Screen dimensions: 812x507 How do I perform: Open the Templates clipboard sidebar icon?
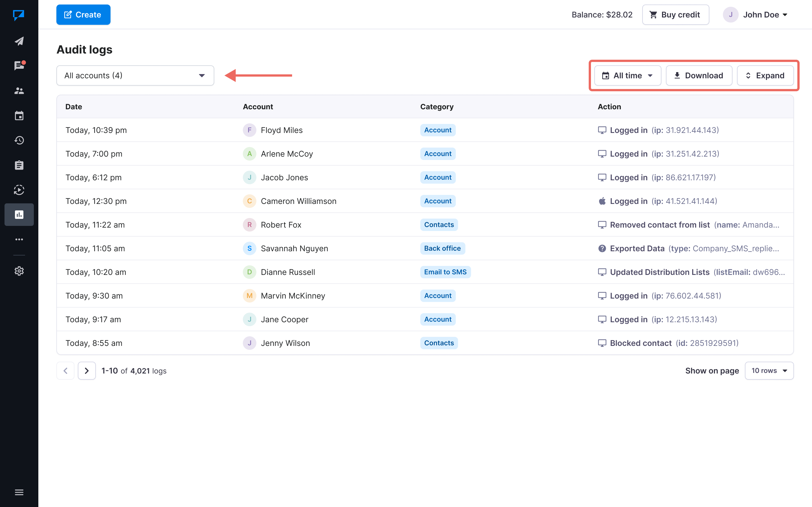click(x=19, y=165)
